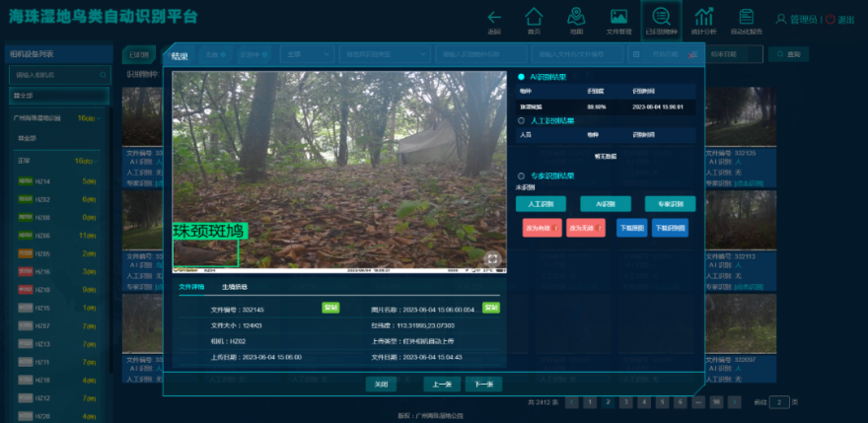Open 已识别物种 list-search icon
Screen dimensions: 868x423
pos(661,17)
